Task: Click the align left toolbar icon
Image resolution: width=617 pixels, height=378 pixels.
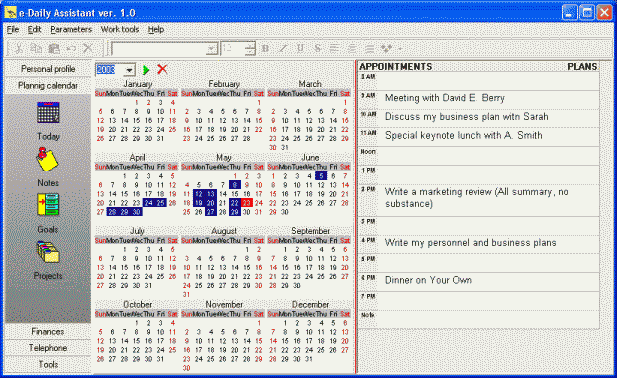Action: point(335,48)
